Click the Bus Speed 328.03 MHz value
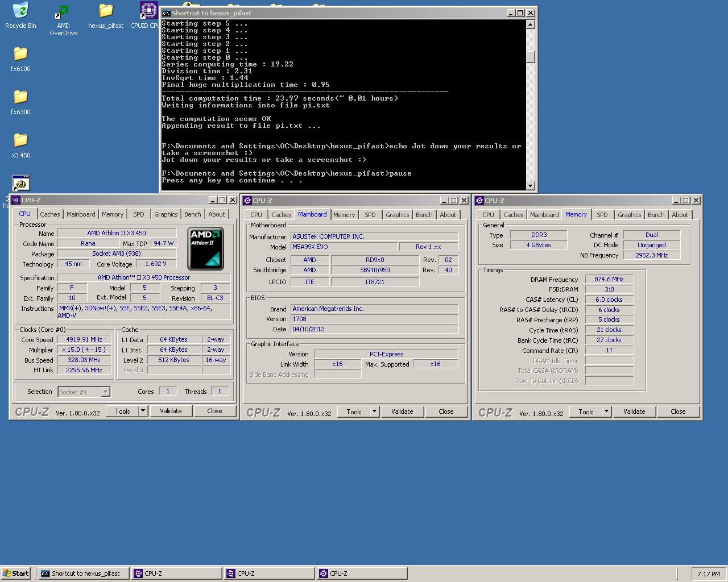 click(84, 360)
